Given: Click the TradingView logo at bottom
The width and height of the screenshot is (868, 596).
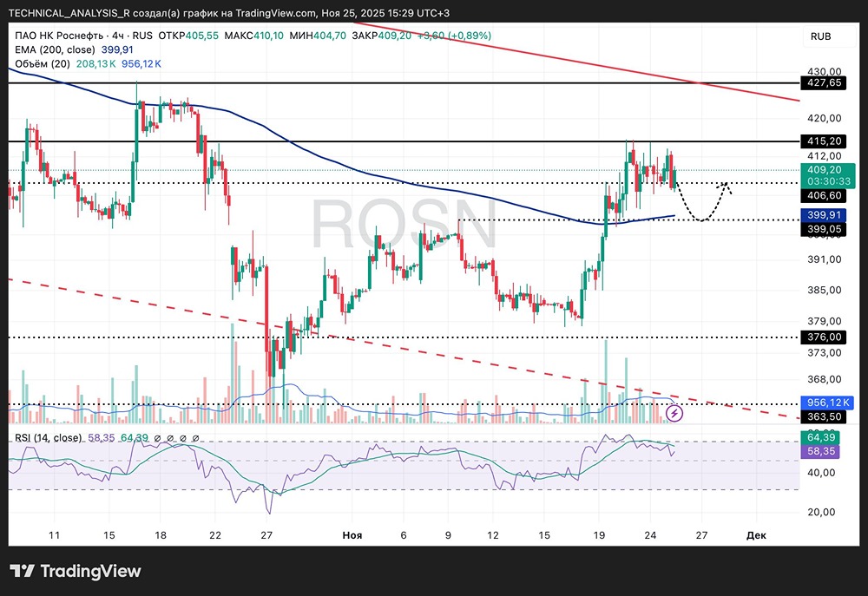Looking at the screenshot, I should tap(76, 571).
